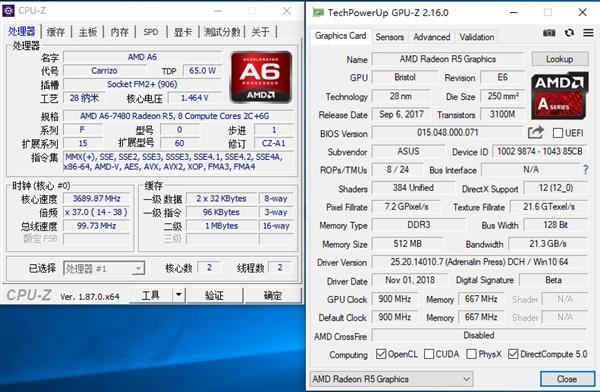The height and width of the screenshot is (392, 600).
Task: Toggle the UEFI checkbox
Action: 558,133
